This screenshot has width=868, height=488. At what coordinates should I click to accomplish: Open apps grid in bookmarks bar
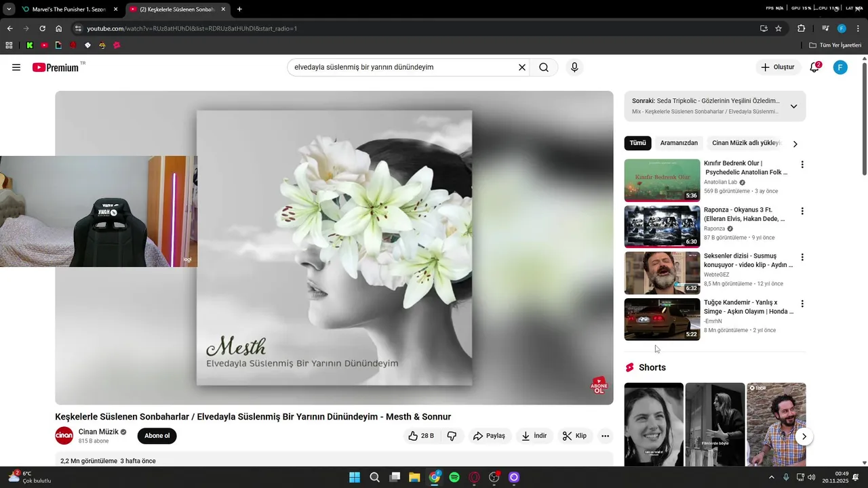(x=9, y=45)
